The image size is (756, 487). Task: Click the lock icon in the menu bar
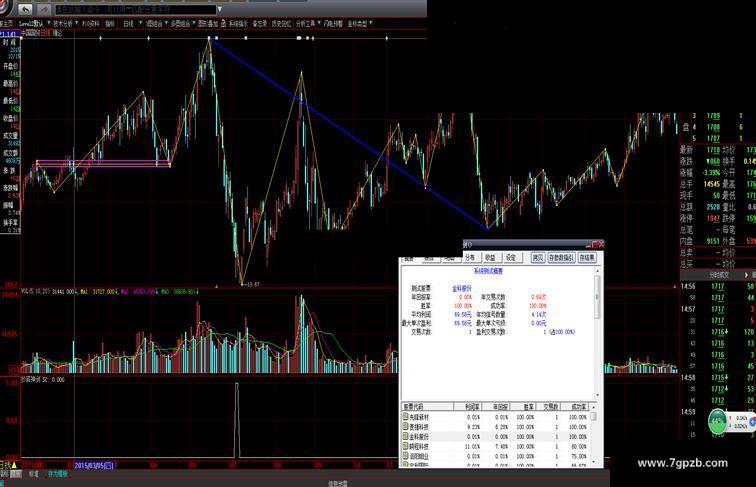pos(223,23)
